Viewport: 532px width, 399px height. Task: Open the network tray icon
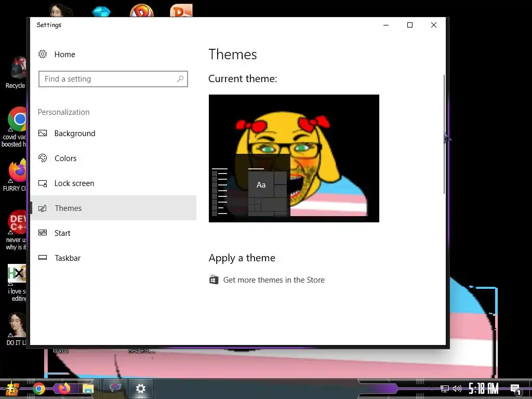445,389
